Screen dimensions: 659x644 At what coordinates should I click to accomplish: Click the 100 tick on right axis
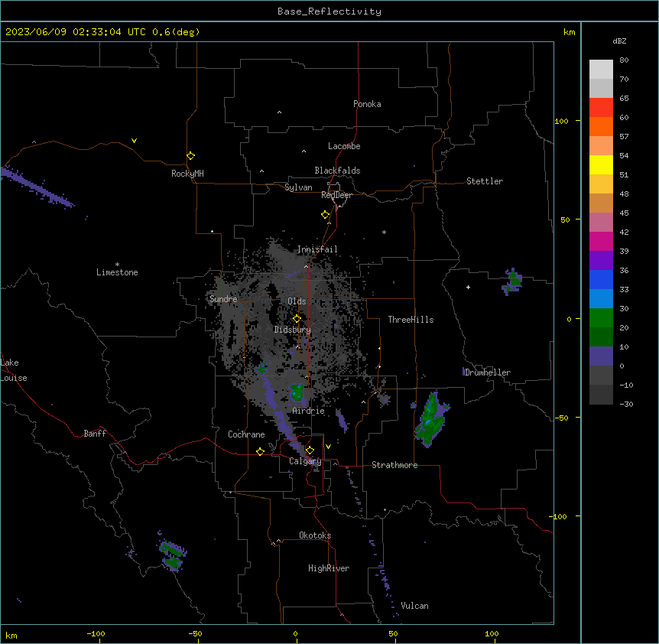coord(561,121)
